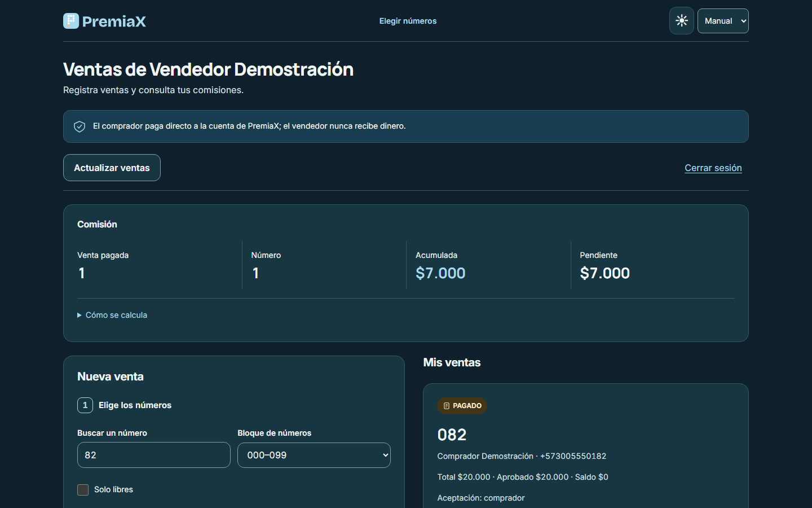Click the Pendiente amount "$7.000"
The height and width of the screenshot is (508, 812).
tap(605, 273)
